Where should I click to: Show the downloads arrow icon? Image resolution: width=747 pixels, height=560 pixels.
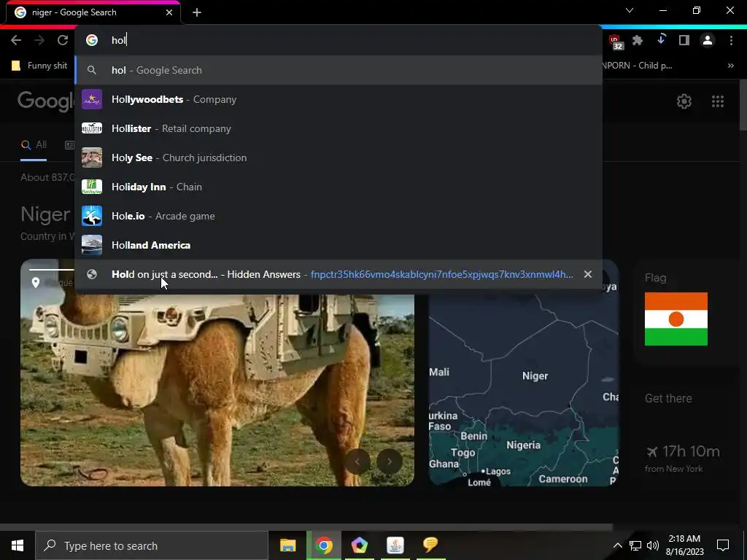[661, 40]
